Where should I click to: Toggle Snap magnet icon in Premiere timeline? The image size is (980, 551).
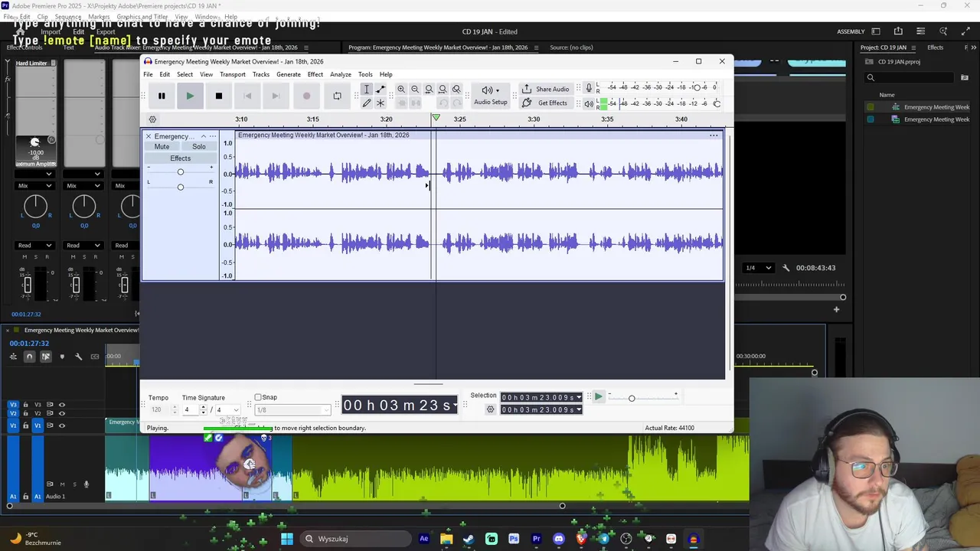29,357
